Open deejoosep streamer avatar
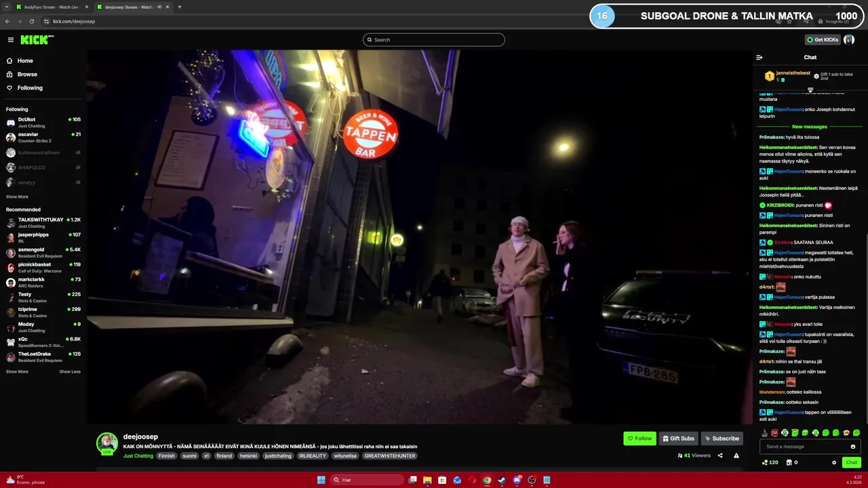The image size is (868, 488). coord(107,443)
